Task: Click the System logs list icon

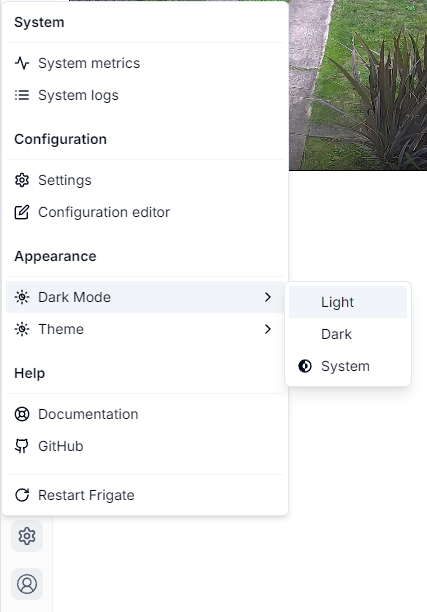Action: 22,95
